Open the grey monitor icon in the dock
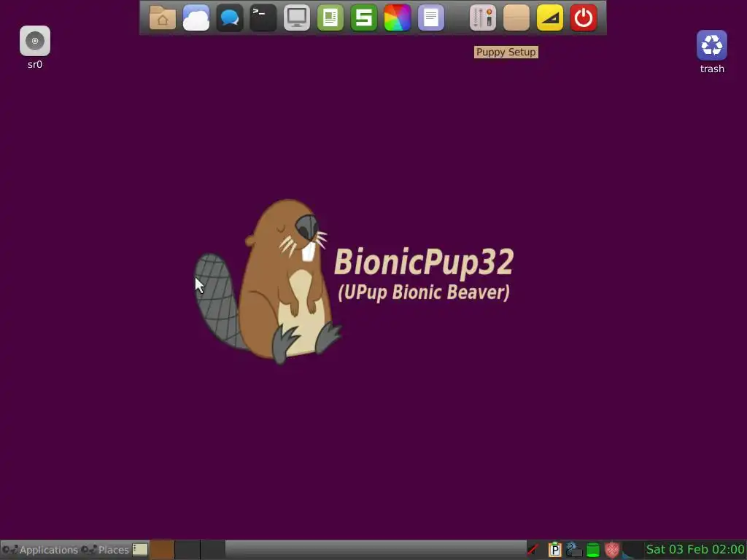747x560 pixels. click(x=296, y=18)
